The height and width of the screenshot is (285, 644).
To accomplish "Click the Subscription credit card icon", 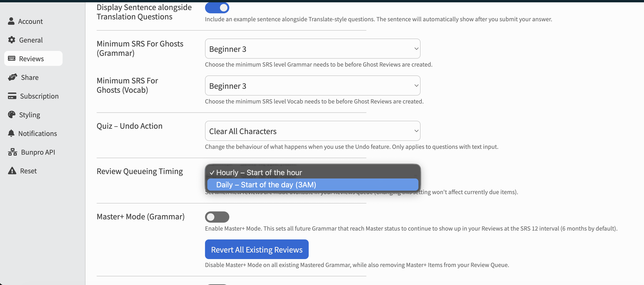I will coord(12,96).
